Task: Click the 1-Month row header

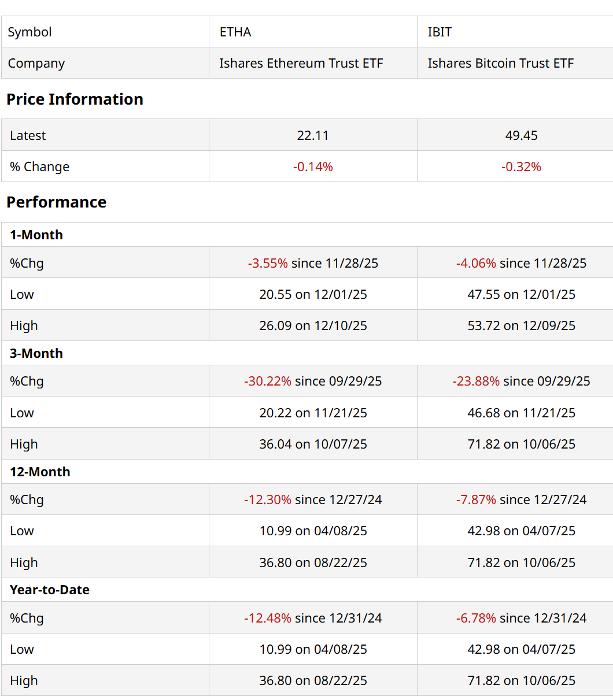Action: tap(36, 235)
